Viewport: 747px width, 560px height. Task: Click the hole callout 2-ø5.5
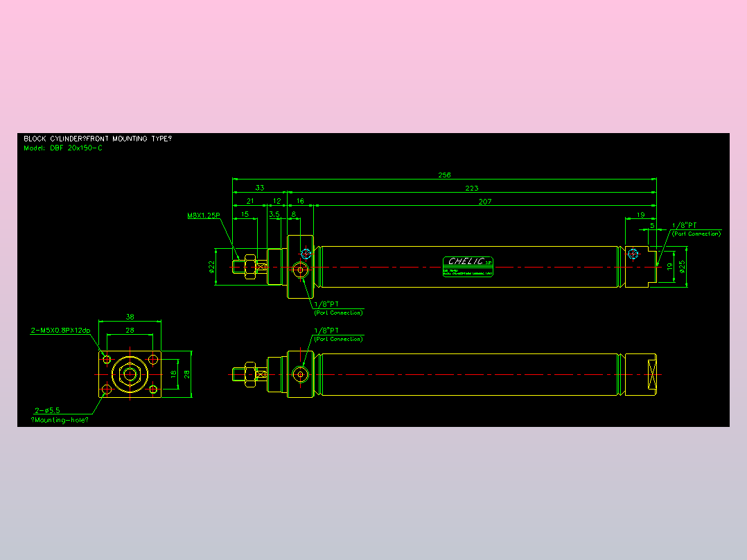(x=47, y=410)
